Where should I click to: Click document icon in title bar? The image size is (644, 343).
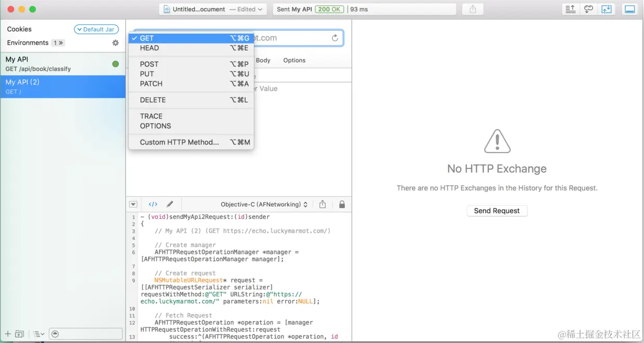pos(167,9)
